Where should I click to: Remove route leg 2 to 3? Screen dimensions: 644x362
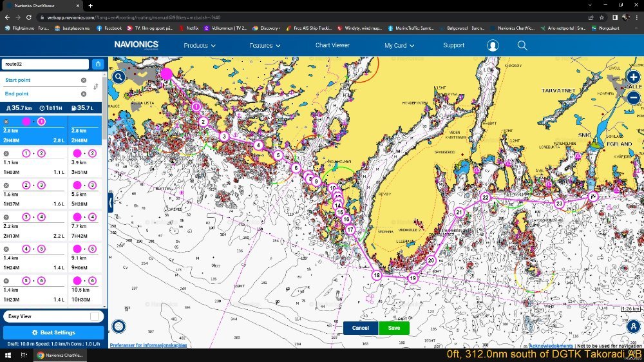[6, 186]
